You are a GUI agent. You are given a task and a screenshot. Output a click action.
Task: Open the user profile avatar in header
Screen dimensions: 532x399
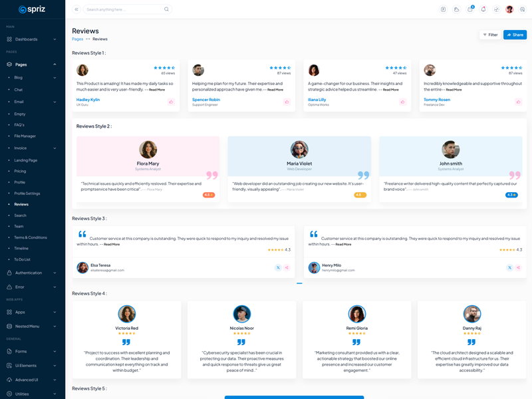(x=509, y=9)
